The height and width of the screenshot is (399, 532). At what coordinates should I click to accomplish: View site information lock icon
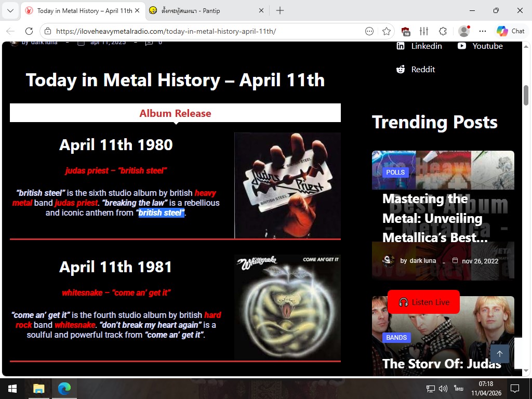pyautogui.click(x=48, y=31)
